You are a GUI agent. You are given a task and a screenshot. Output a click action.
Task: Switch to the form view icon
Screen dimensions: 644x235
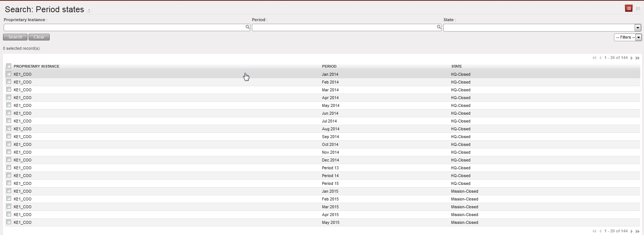(x=638, y=8)
